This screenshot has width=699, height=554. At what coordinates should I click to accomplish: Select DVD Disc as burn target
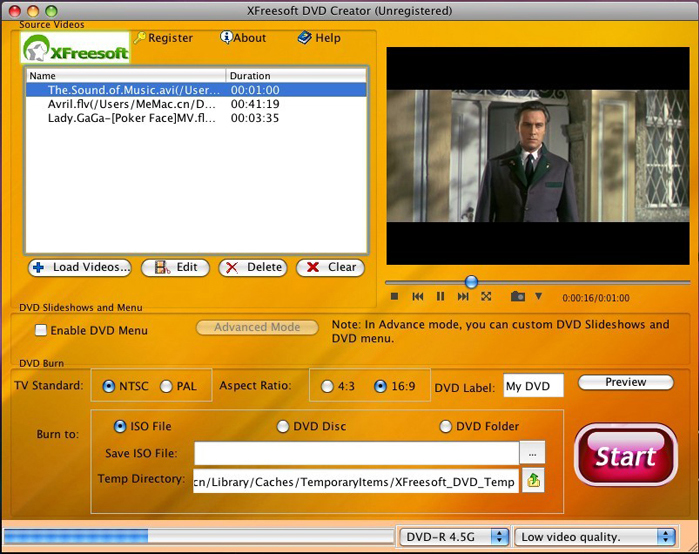pos(283,426)
